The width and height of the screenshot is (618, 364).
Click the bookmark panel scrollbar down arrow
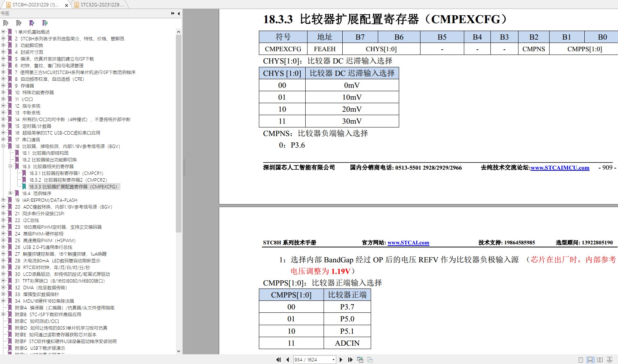tap(178, 351)
